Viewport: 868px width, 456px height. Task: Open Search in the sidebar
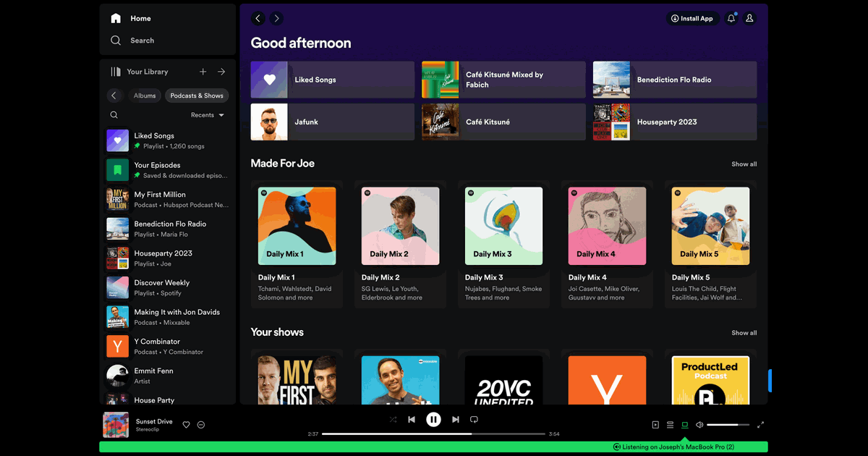click(x=132, y=41)
